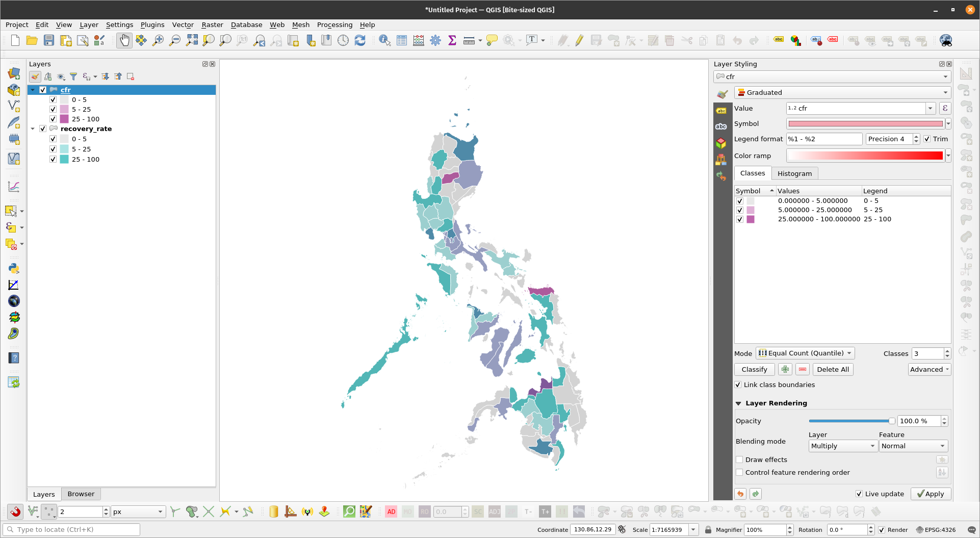Click the Zoom Full extent icon
The height and width of the screenshot is (538, 980).
192,40
